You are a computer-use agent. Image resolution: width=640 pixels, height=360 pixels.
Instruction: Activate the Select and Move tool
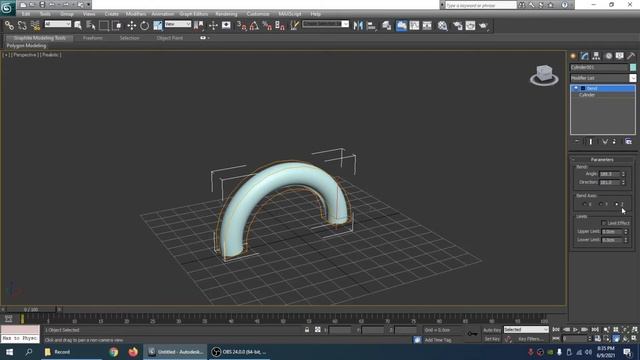click(x=131, y=26)
